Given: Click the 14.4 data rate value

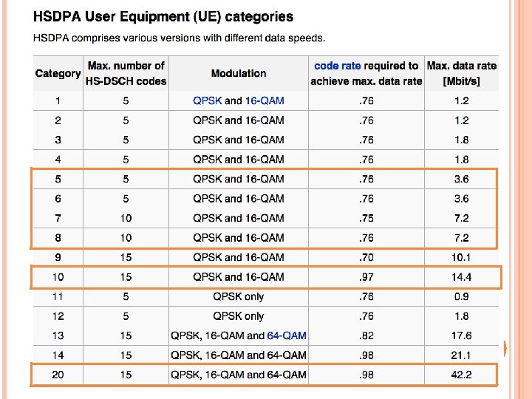Looking at the screenshot, I should pyautogui.click(x=461, y=277).
